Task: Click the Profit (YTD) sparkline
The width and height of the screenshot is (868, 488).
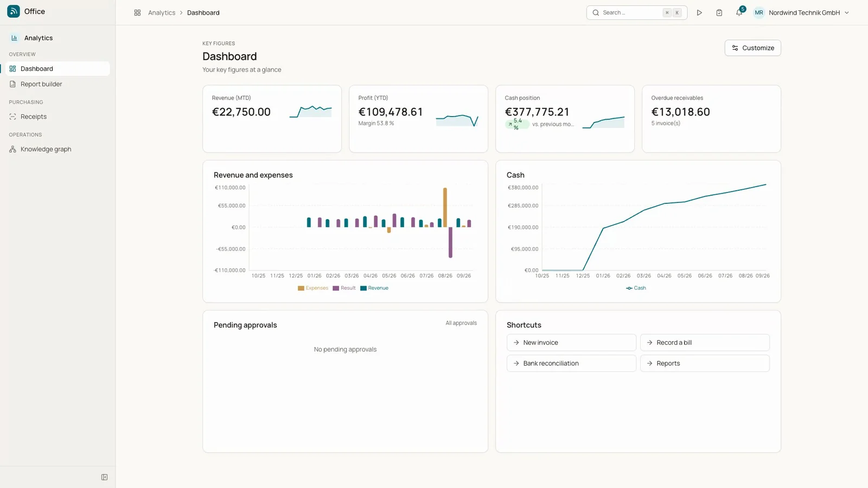Action: pos(457,120)
